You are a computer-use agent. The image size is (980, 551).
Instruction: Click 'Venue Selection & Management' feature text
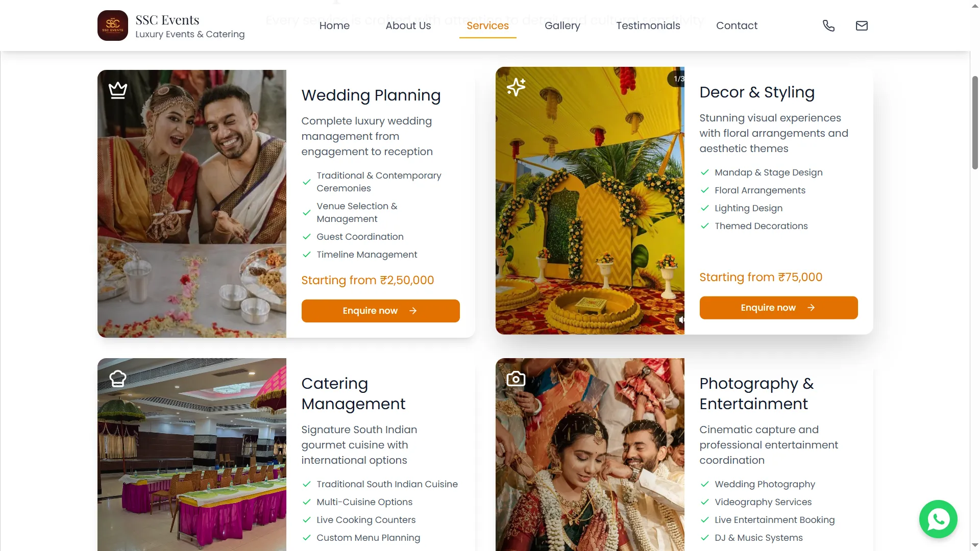click(357, 212)
